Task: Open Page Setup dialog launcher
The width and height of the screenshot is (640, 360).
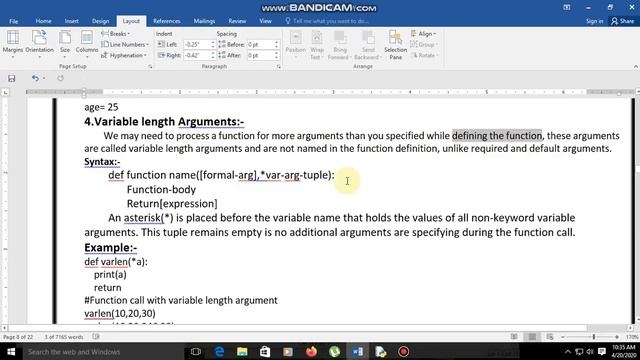Action: (150, 67)
